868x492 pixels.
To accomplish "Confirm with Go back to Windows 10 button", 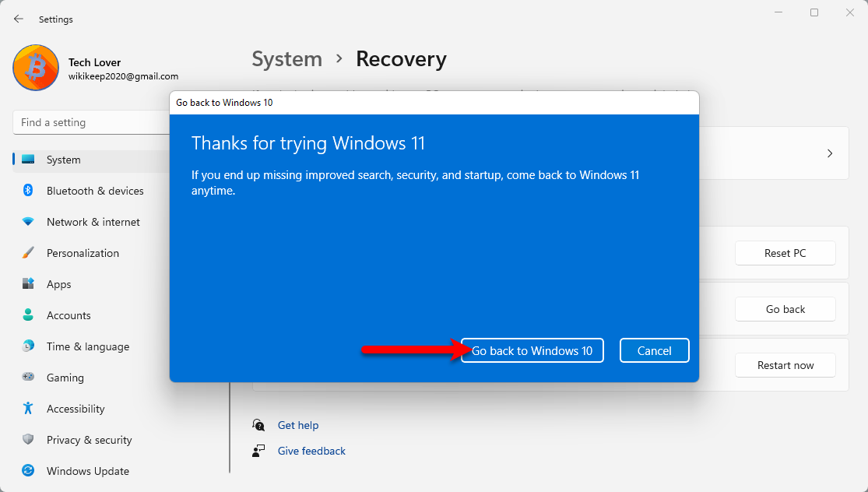I will (532, 350).
